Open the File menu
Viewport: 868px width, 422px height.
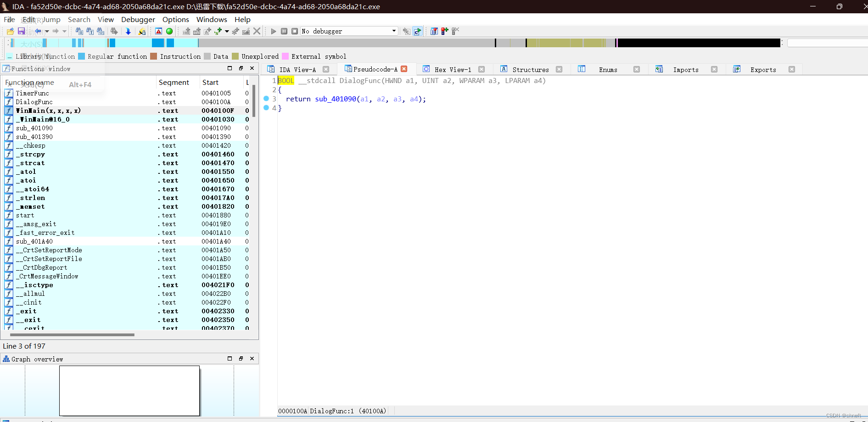coord(9,19)
